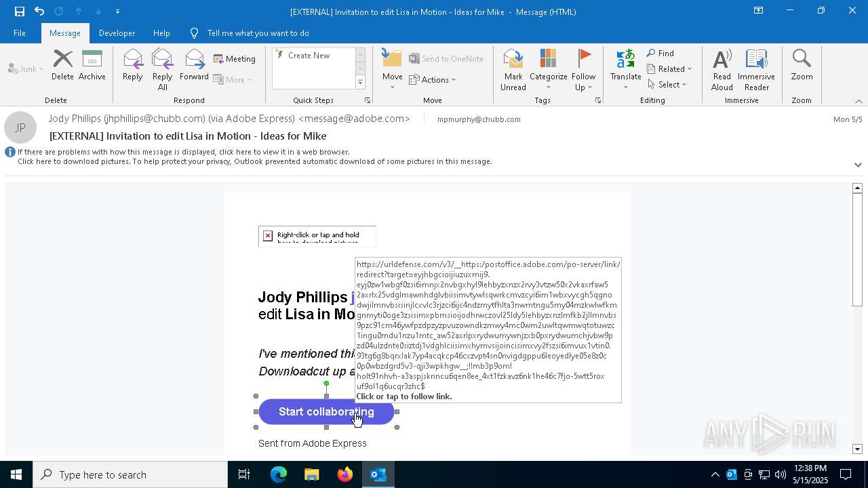Image resolution: width=868 pixels, height=488 pixels.
Task: Open the File tab
Action: click(20, 33)
